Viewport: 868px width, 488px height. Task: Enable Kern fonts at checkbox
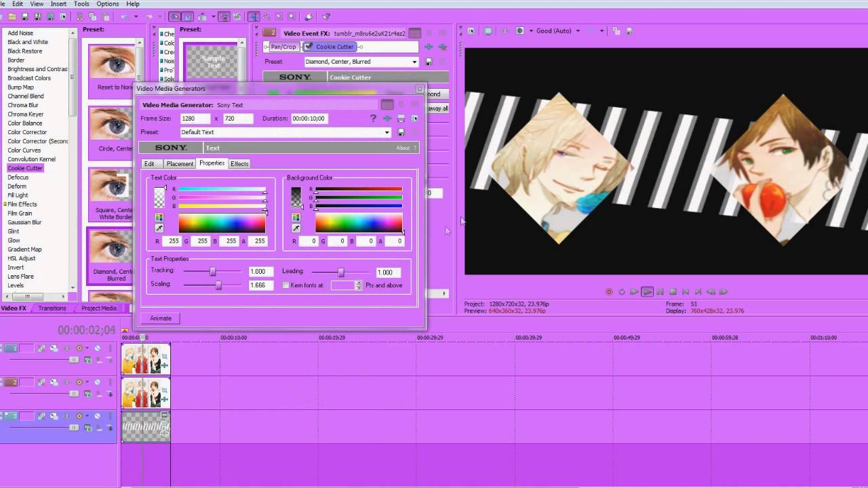click(x=285, y=285)
